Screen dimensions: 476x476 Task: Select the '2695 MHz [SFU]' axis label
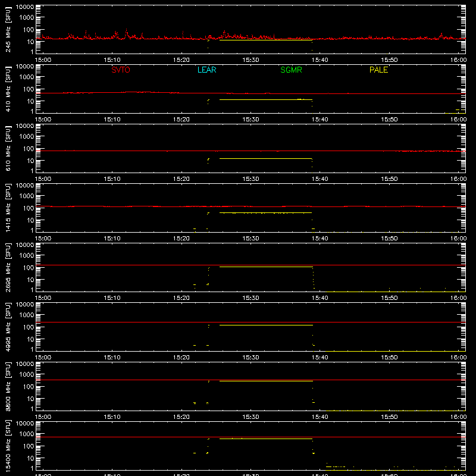(8, 267)
